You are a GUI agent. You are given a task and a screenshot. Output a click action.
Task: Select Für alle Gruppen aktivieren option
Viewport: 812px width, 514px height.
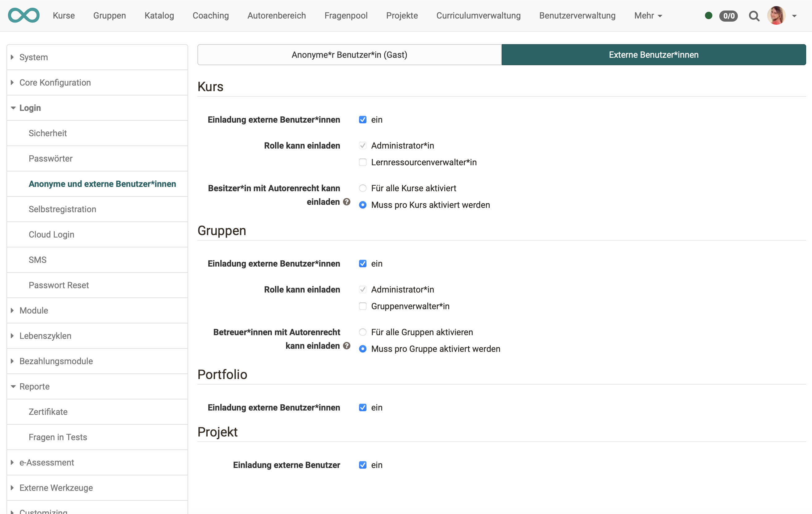point(362,332)
